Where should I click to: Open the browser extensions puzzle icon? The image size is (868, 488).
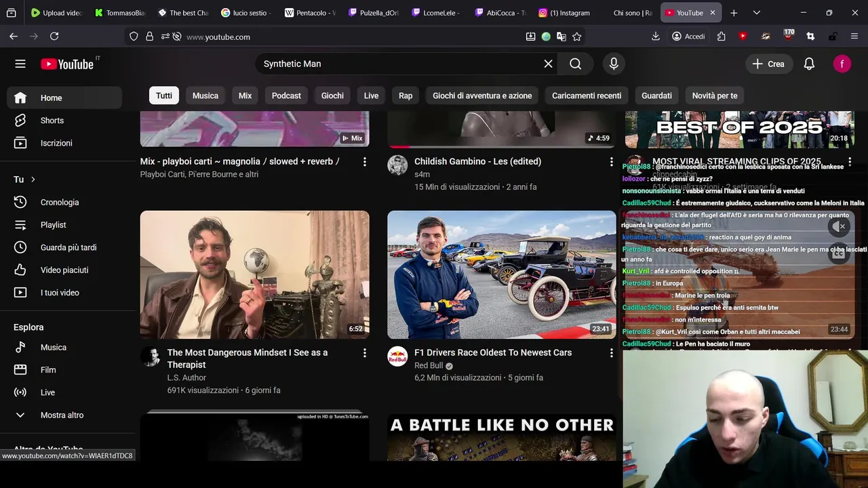coord(721,37)
